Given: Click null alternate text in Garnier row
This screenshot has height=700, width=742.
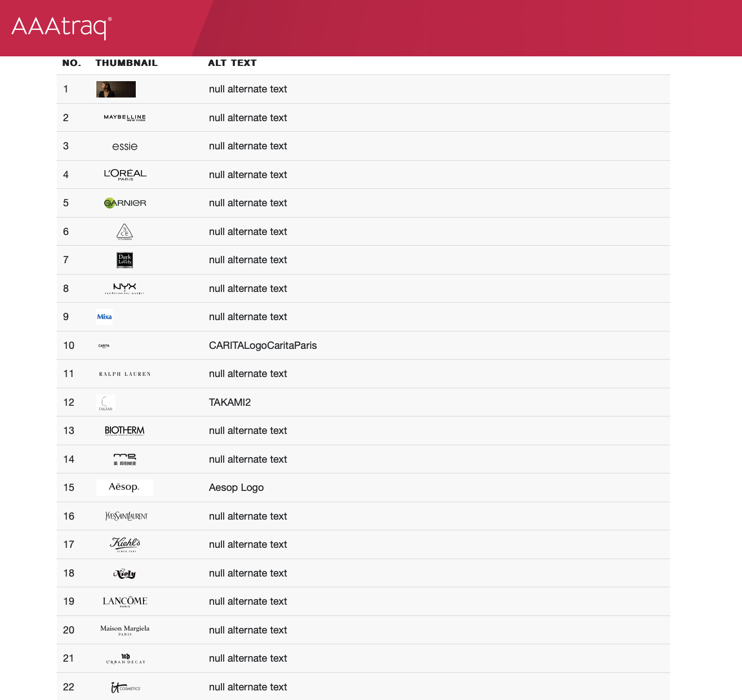Looking at the screenshot, I should coord(248,203).
